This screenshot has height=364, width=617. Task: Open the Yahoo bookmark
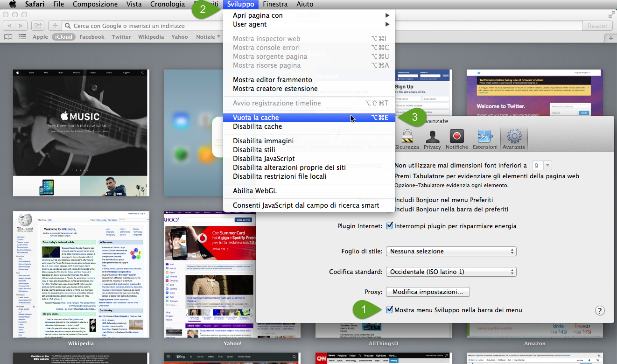(180, 37)
